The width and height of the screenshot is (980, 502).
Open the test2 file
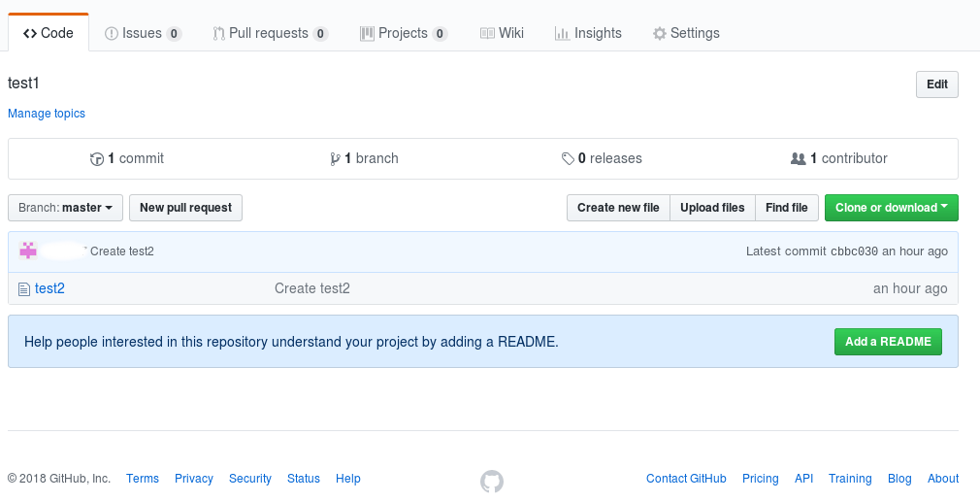pyautogui.click(x=49, y=288)
